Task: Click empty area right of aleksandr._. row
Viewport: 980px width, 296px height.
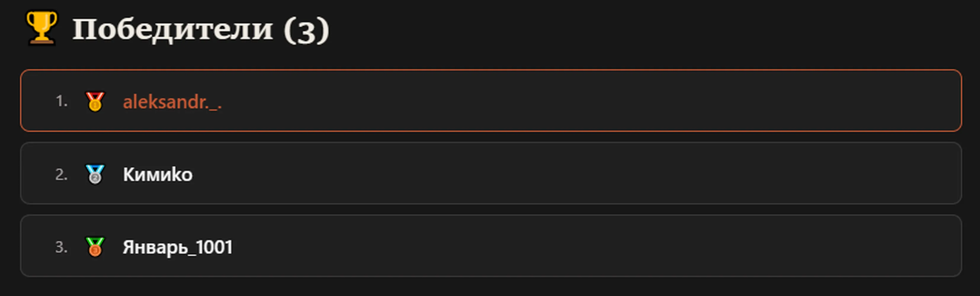Action: pyautogui.click(x=590, y=101)
